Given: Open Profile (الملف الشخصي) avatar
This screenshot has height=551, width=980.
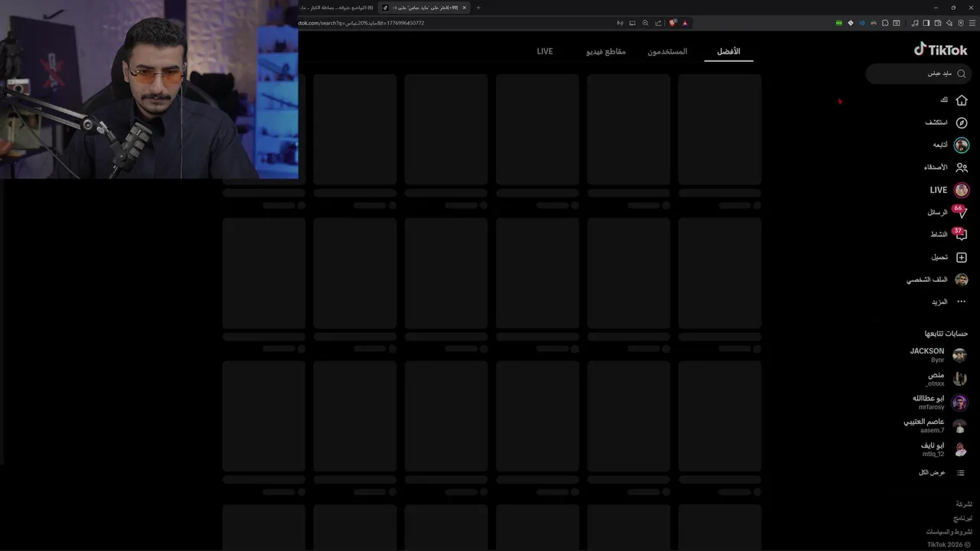Looking at the screenshot, I should (962, 279).
